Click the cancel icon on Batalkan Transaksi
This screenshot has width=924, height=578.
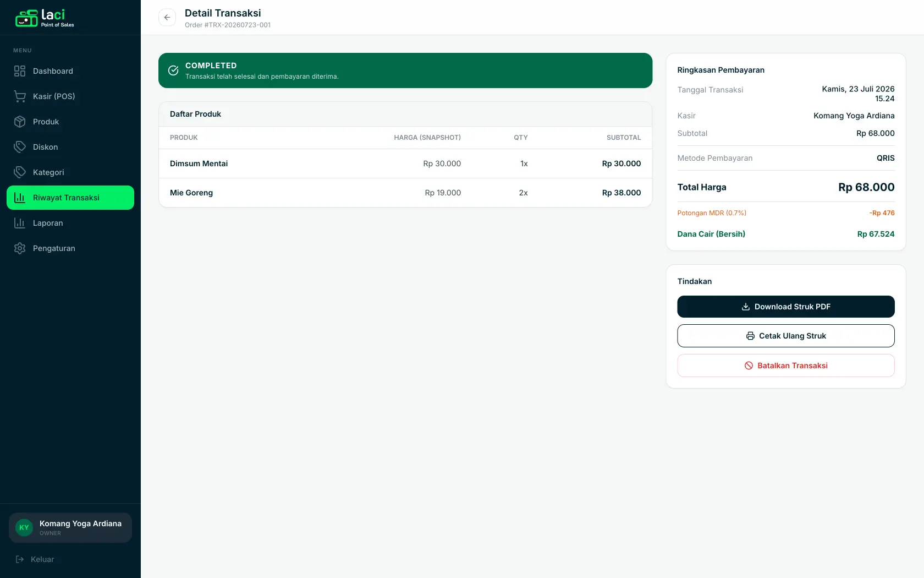(x=749, y=366)
